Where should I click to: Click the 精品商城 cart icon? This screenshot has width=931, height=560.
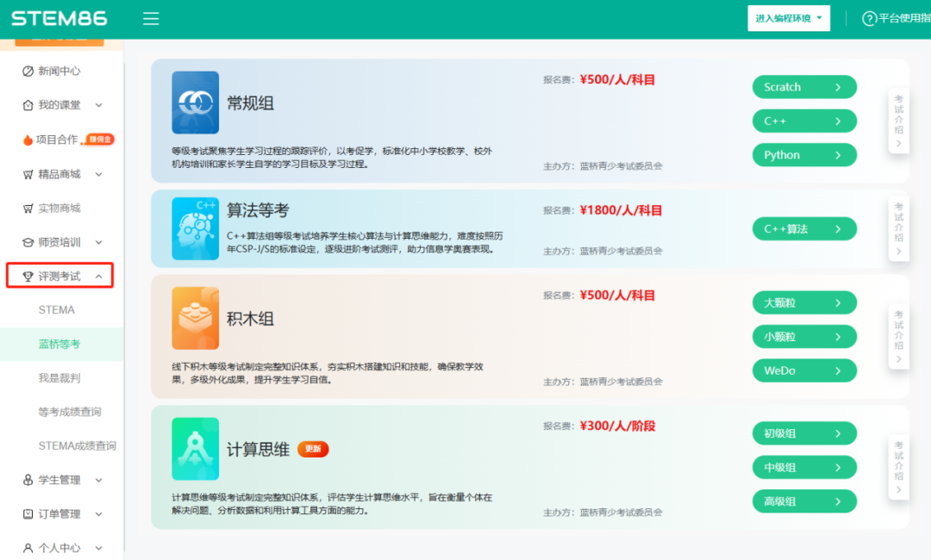pyautogui.click(x=28, y=174)
